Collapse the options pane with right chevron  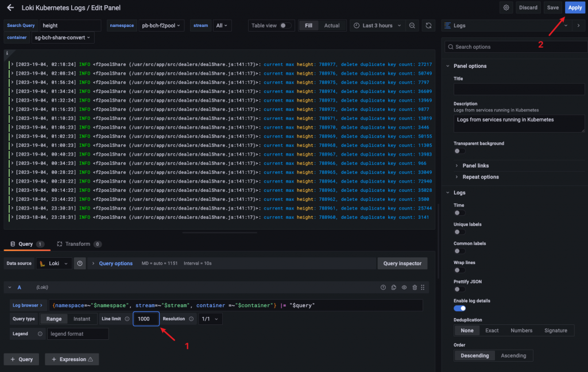tap(579, 25)
